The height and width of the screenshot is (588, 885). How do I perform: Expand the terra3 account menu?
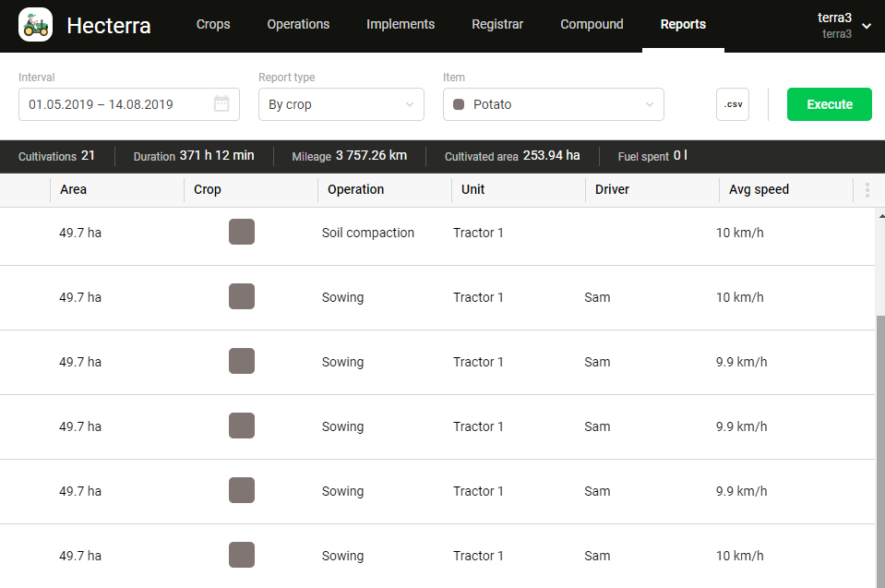841,25
